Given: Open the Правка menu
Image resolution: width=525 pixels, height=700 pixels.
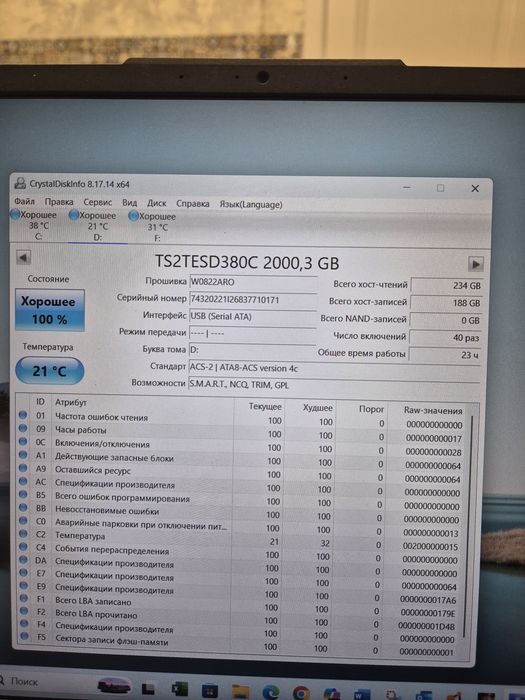Looking at the screenshot, I should coord(59,202).
